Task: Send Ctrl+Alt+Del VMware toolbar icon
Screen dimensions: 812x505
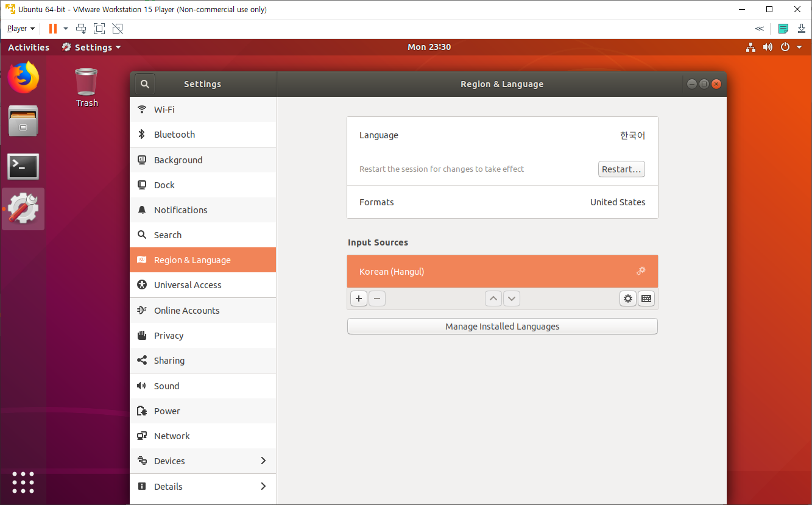Action: coord(81,28)
